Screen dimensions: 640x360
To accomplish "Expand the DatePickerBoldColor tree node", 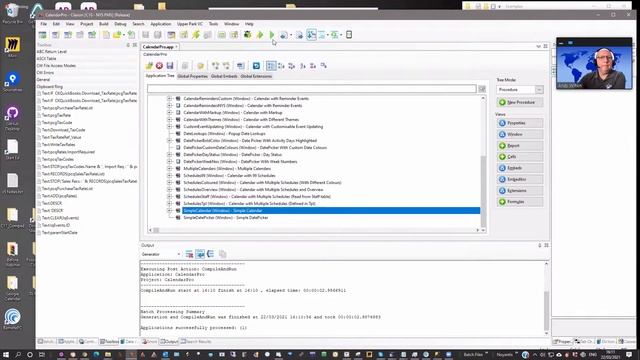I will (169, 140).
